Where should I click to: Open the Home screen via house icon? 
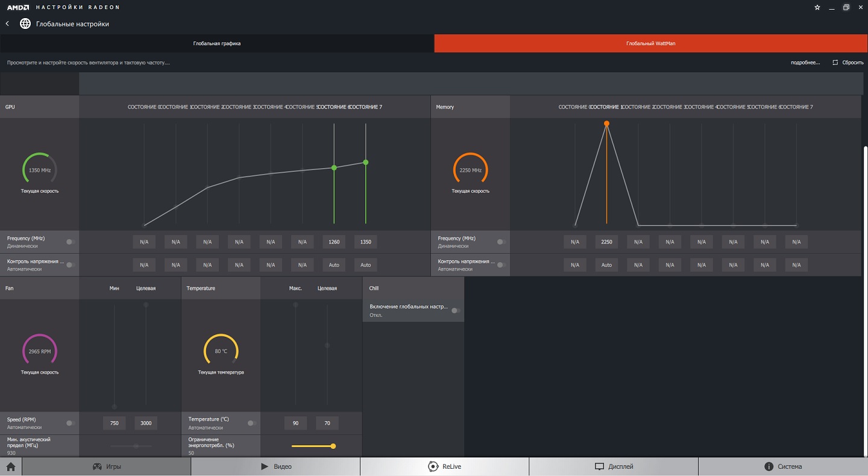(11, 466)
